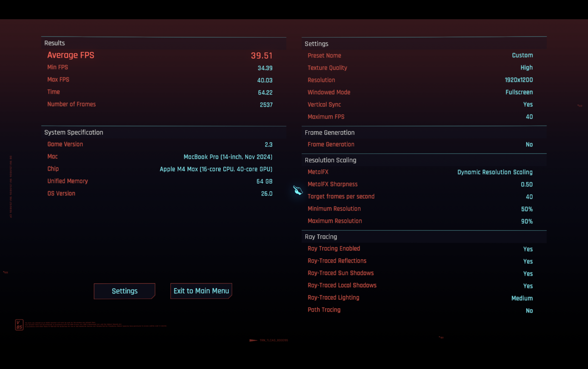Click Exit to Main Menu
The width and height of the screenshot is (588, 369).
(x=201, y=291)
